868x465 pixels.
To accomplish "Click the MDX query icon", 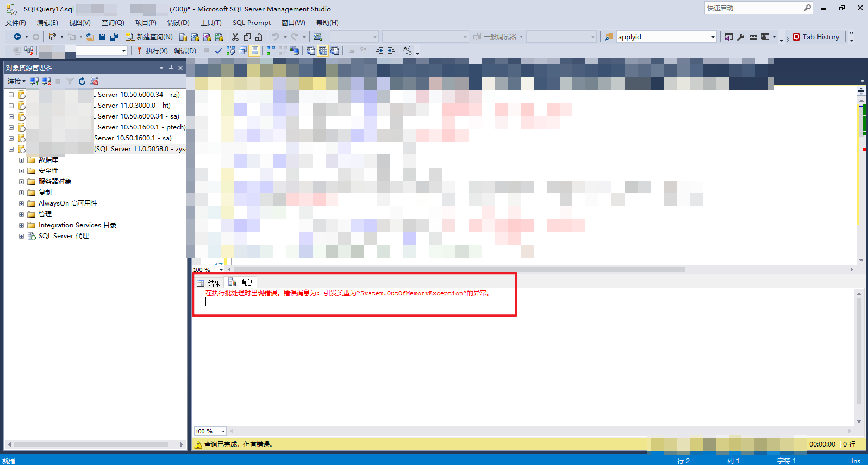I will coord(195,37).
